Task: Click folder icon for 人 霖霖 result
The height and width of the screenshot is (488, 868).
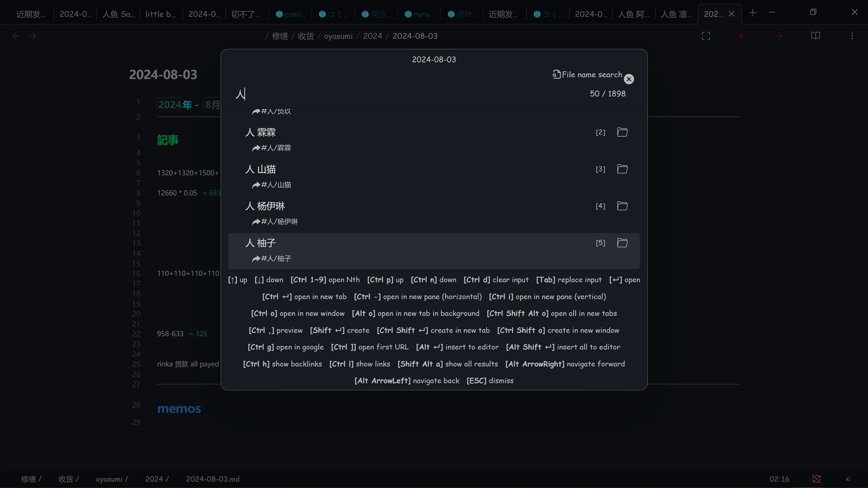Action: pyautogui.click(x=622, y=132)
